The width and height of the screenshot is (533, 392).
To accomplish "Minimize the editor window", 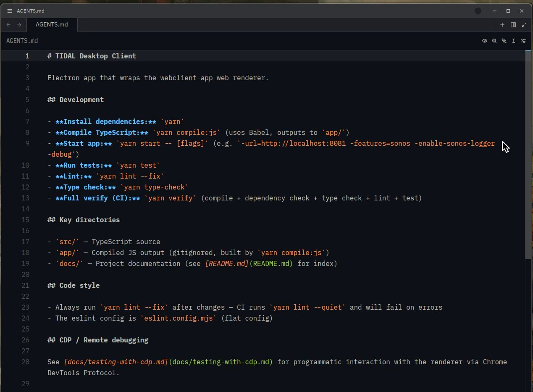I will [x=495, y=11].
